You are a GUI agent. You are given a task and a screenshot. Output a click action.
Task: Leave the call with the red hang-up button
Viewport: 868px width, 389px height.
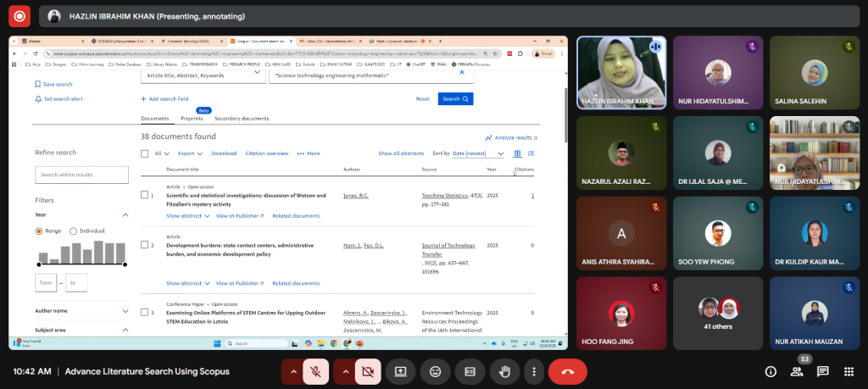click(568, 371)
